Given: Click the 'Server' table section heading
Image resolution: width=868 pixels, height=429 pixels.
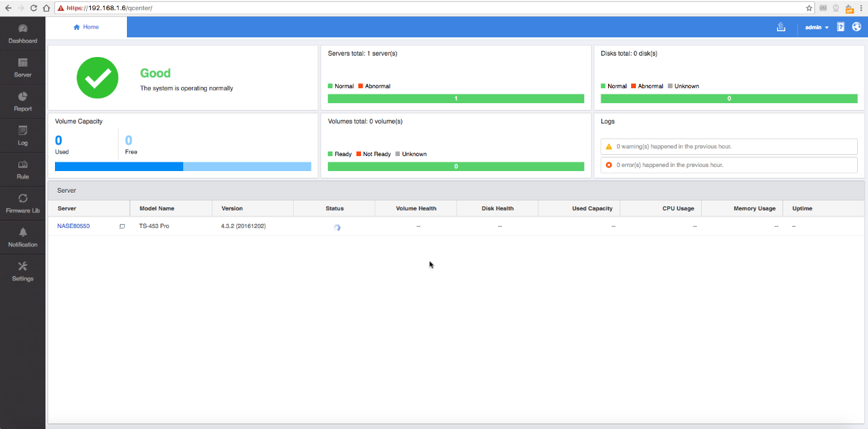Looking at the screenshot, I should (x=67, y=191).
